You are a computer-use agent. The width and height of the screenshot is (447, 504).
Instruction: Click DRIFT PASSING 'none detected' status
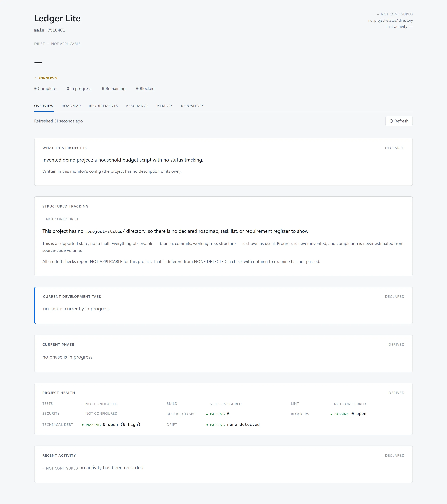pos(233,425)
